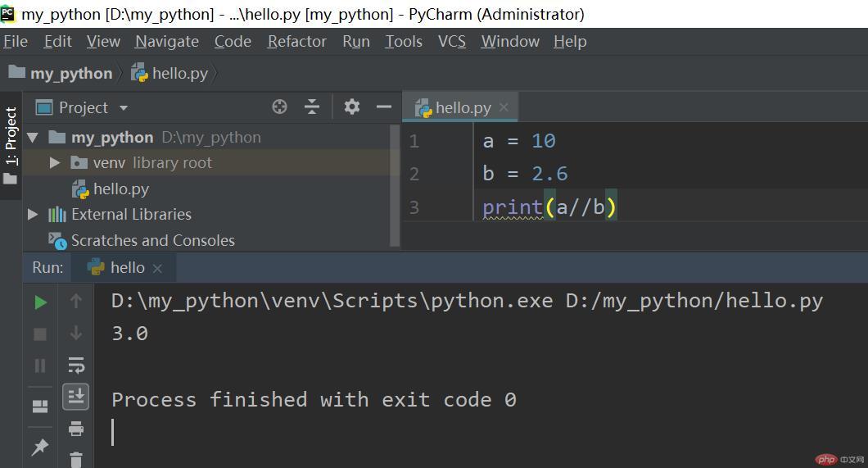Toggle scroll to end of output
The width and height of the screenshot is (868, 468).
click(x=76, y=397)
